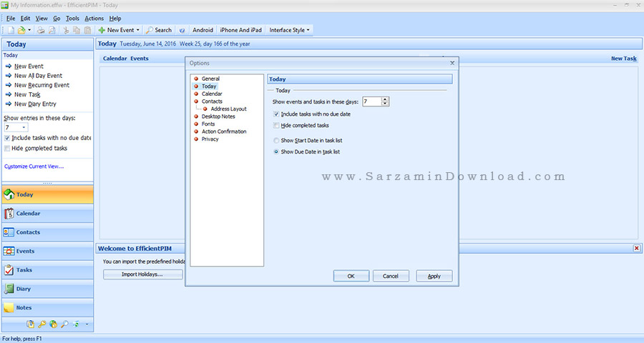The image size is (644, 343).
Task: Open the dropdown arrow beside Open folder icon
Action: point(29,30)
